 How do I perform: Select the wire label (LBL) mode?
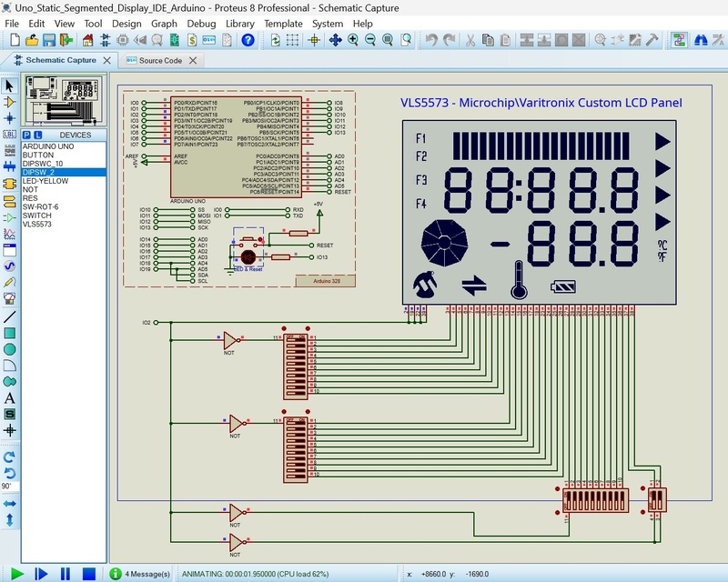point(10,134)
